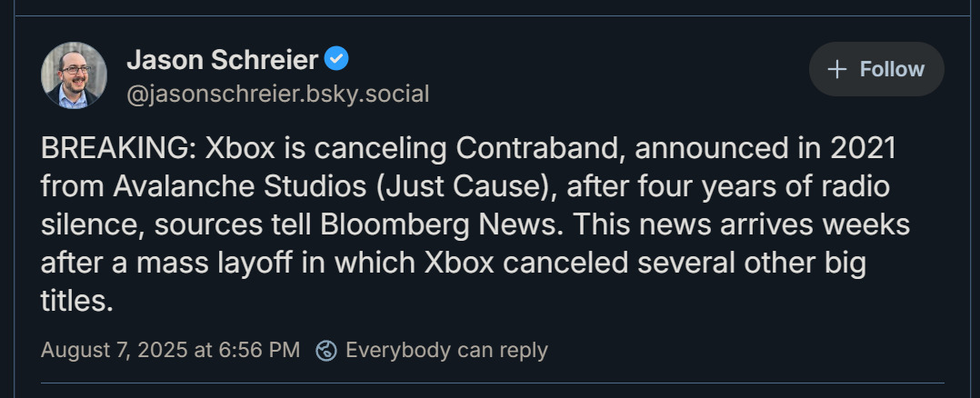This screenshot has height=398, width=980.
Task: Click the @jasonschreier.bsky.social handle
Action: coord(277,94)
